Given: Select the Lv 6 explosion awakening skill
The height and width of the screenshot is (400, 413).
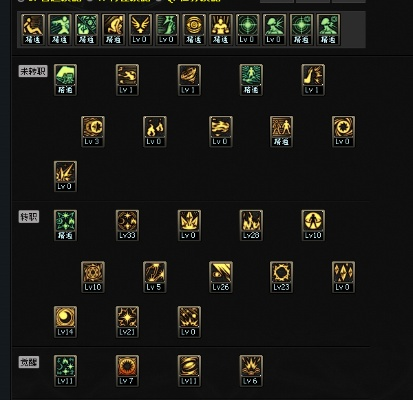Looking at the screenshot, I should 251,371.
